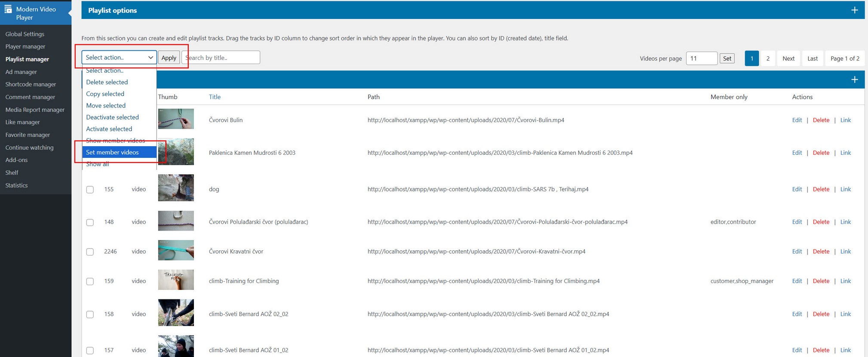Go to Statistics in sidebar menu
Image resolution: width=868 pixels, height=357 pixels.
point(16,185)
